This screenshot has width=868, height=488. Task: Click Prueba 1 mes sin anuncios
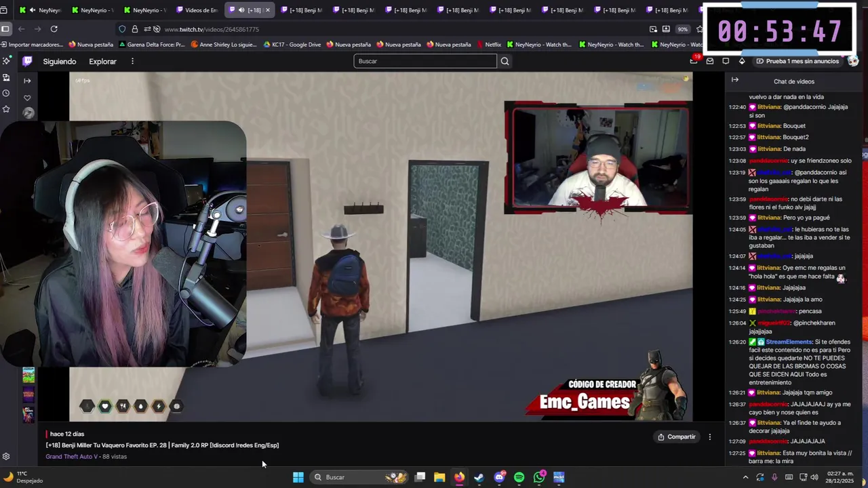[797, 61]
